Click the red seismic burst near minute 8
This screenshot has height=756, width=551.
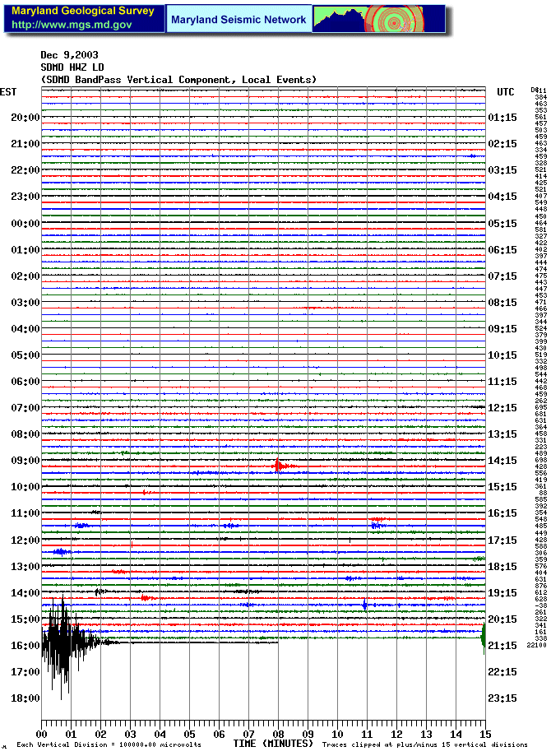tap(280, 466)
